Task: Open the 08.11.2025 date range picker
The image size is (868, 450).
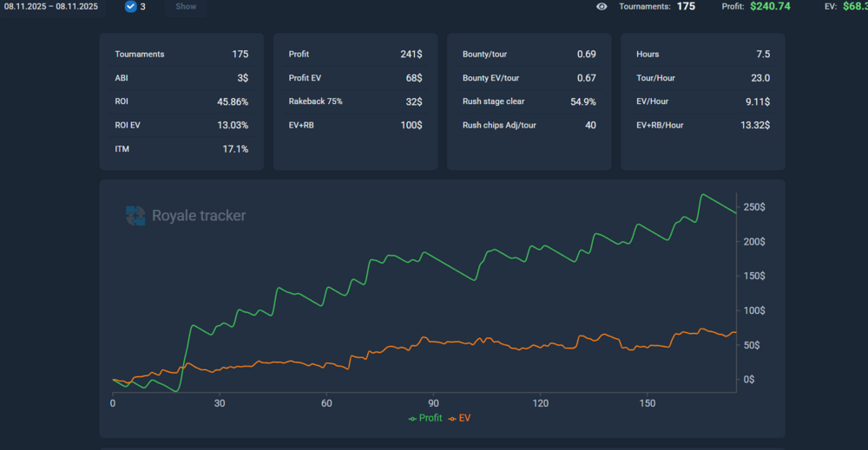Action: pos(50,6)
